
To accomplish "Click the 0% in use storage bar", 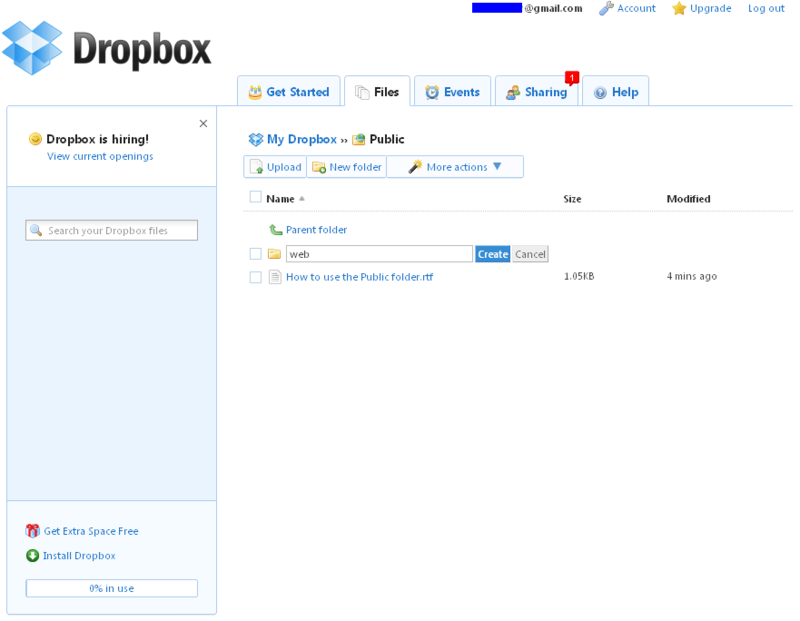I will click(112, 588).
